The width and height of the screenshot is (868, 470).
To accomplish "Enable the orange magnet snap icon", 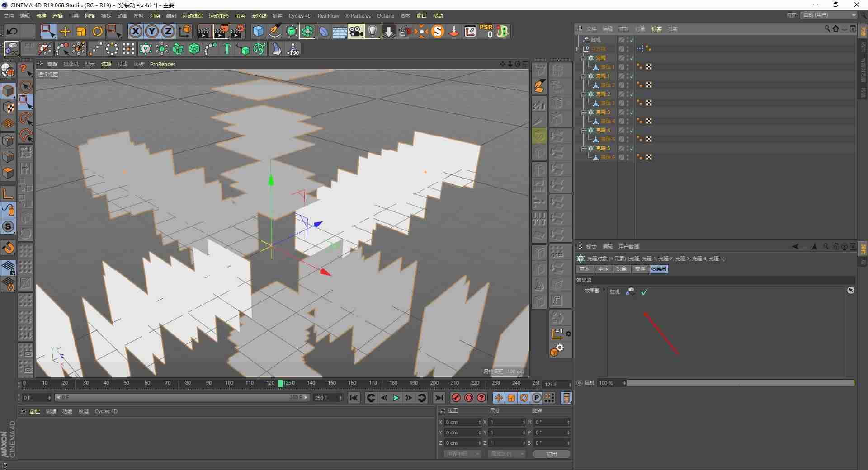I will click(x=8, y=247).
